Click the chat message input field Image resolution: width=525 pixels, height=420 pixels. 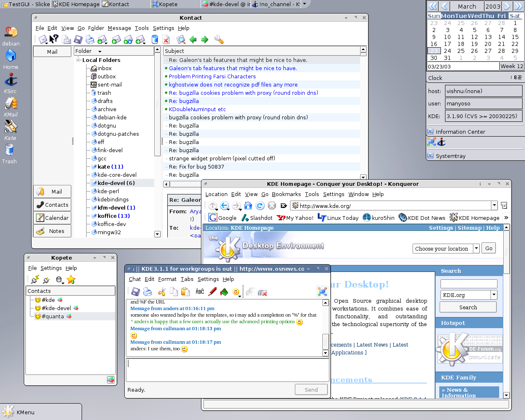228,370
